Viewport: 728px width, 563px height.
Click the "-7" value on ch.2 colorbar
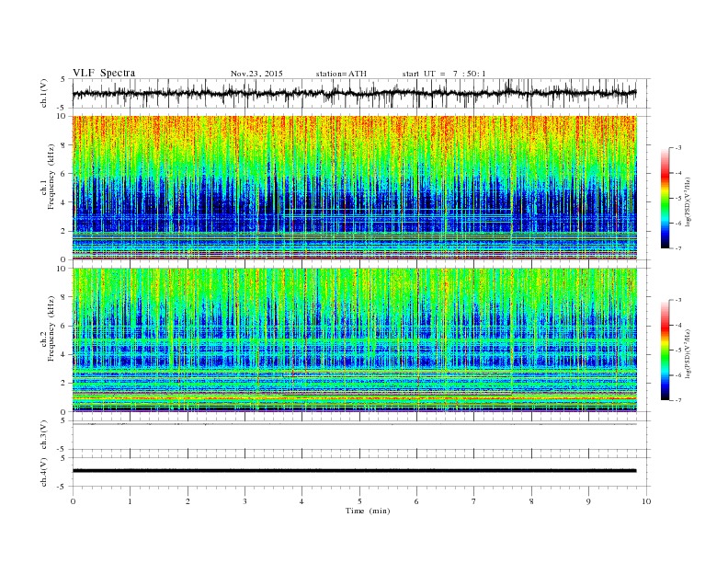(x=678, y=400)
